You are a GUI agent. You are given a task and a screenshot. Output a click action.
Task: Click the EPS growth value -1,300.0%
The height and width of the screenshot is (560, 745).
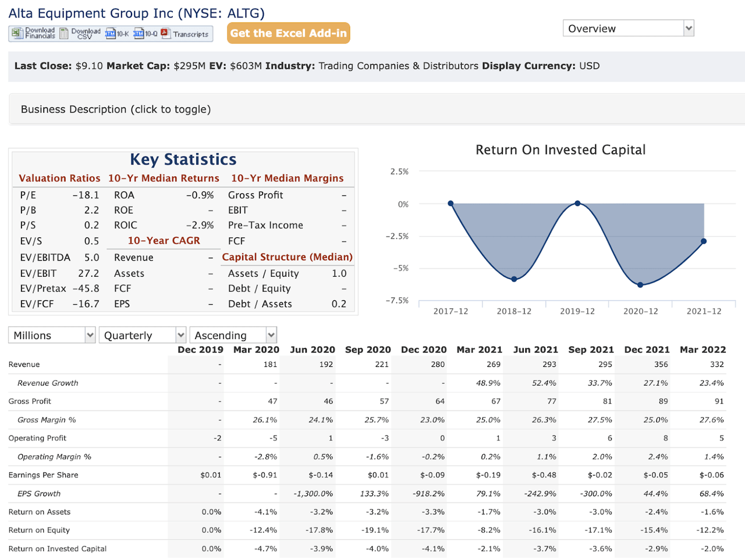pyautogui.click(x=314, y=494)
